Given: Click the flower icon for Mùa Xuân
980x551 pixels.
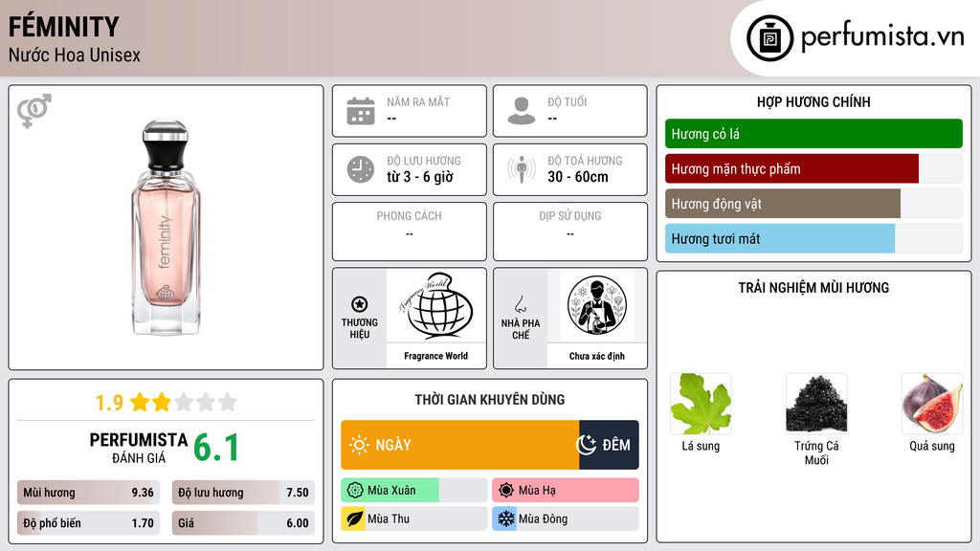Looking at the screenshot, I should pyautogui.click(x=355, y=491).
